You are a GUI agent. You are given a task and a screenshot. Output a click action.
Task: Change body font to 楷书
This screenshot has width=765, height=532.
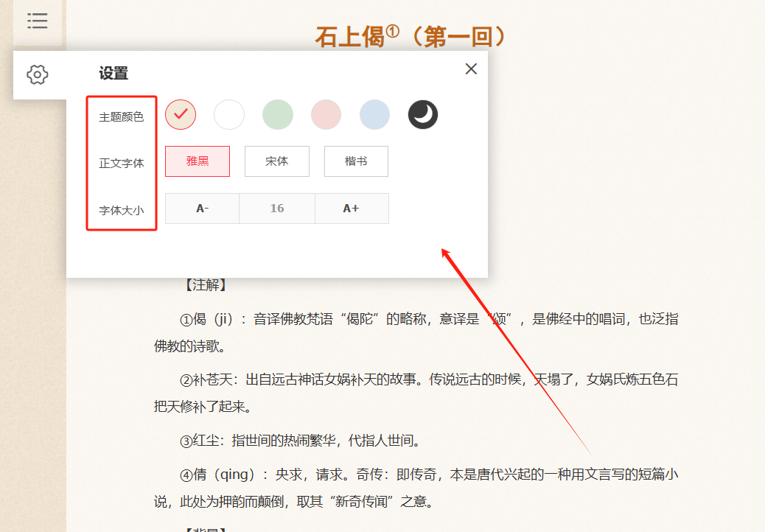(x=356, y=161)
